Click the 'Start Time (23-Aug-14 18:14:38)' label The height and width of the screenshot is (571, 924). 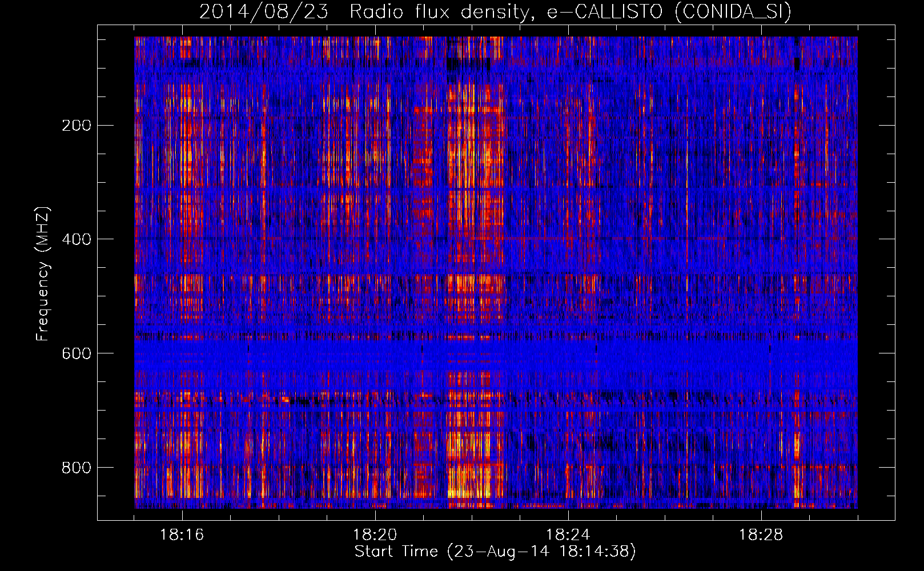pos(495,552)
